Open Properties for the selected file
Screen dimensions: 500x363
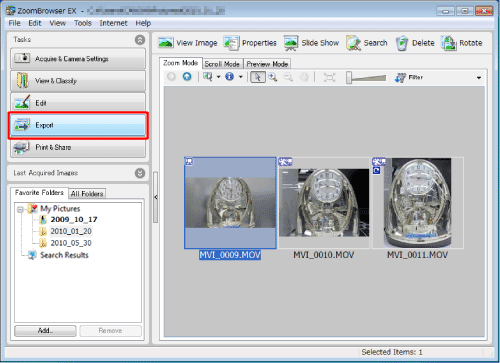click(250, 43)
